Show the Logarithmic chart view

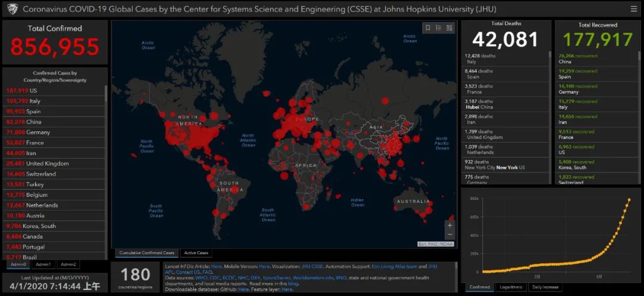click(510, 287)
